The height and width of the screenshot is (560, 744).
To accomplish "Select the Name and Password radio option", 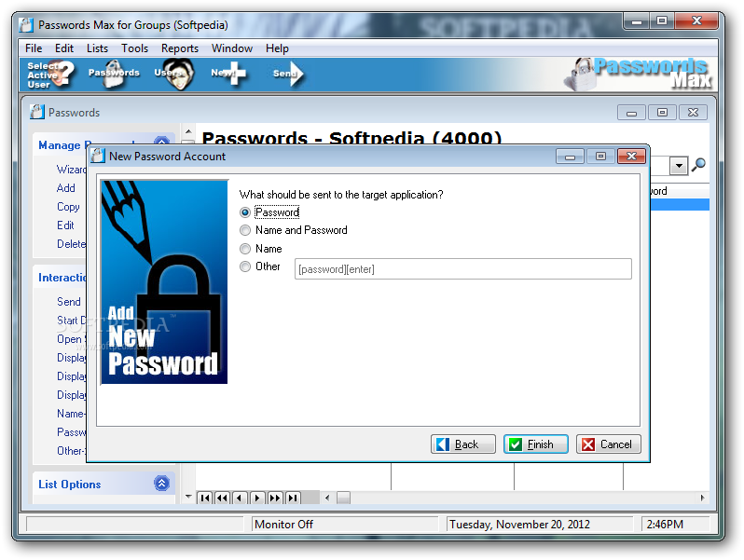I will (x=245, y=230).
